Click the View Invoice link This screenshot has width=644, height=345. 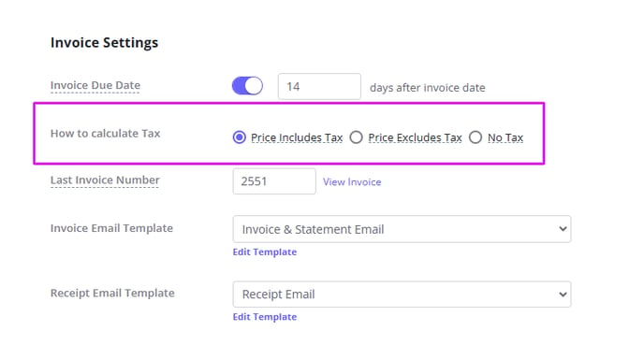tap(352, 181)
